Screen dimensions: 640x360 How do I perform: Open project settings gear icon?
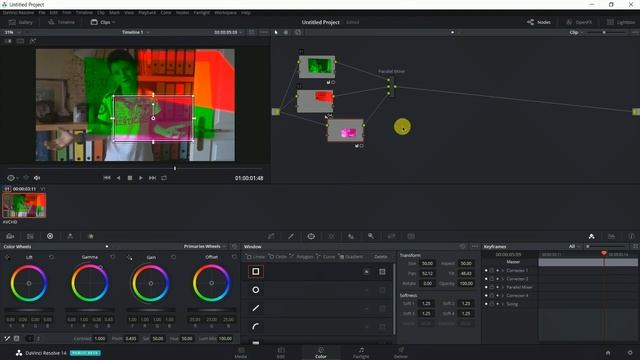[630, 353]
